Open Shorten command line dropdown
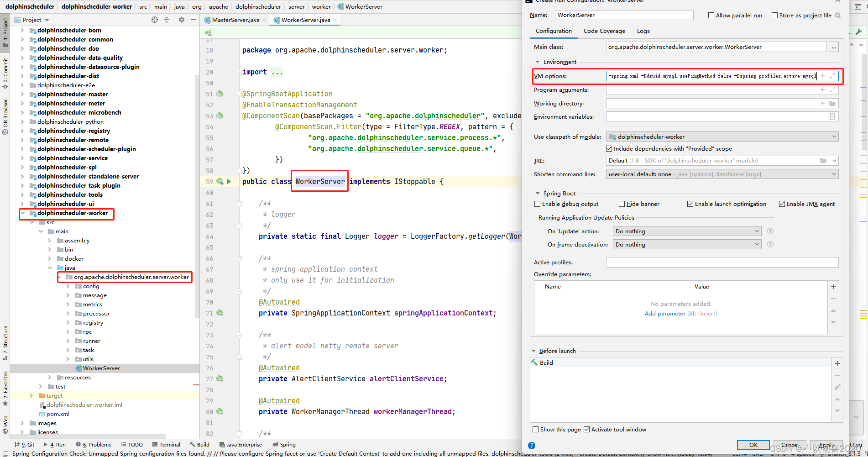 click(722, 174)
